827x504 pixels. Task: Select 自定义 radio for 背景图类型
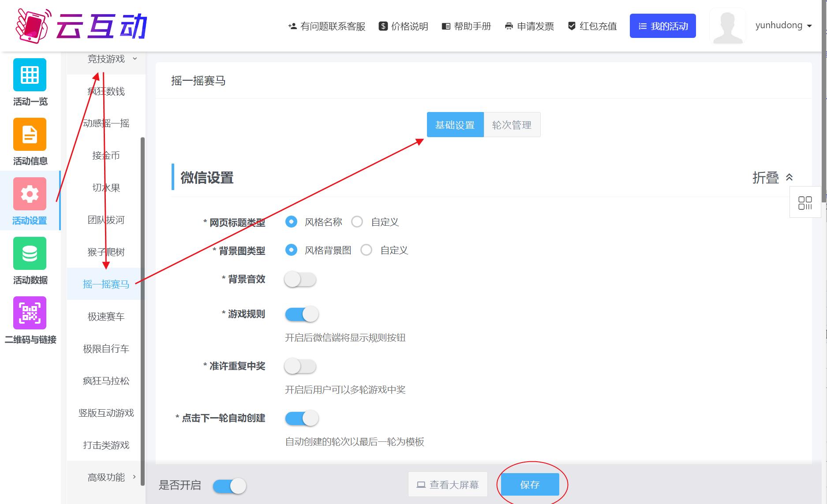pos(366,250)
